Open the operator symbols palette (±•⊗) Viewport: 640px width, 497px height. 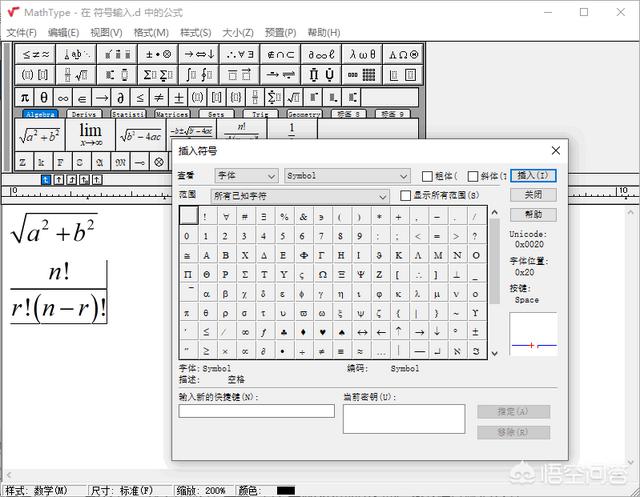pyautogui.click(x=158, y=54)
